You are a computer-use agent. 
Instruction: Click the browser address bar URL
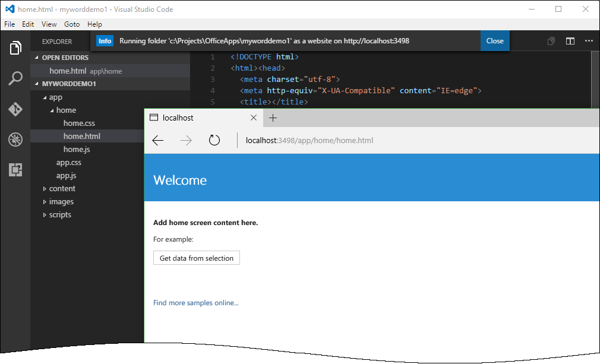point(310,141)
